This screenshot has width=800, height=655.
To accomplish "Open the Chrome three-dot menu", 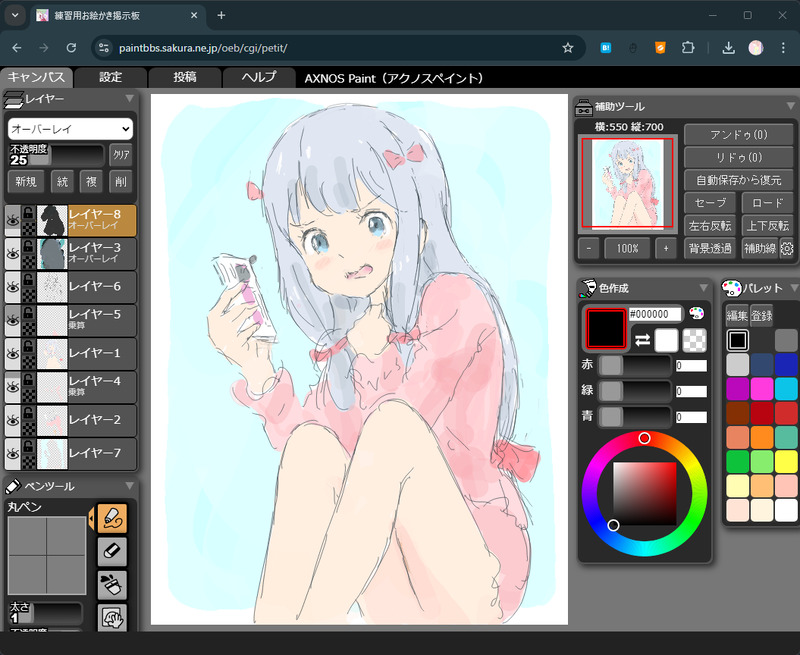I will coord(783,48).
